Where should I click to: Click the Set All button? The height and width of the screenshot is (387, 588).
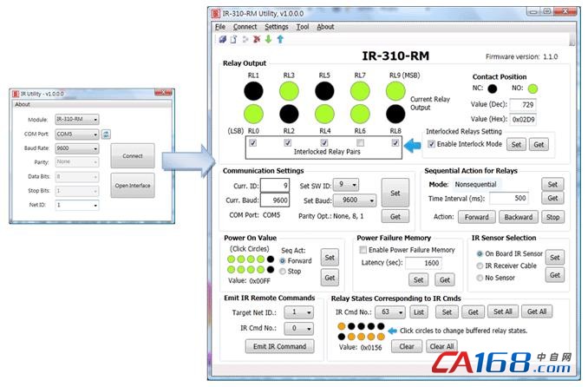[x=503, y=312]
